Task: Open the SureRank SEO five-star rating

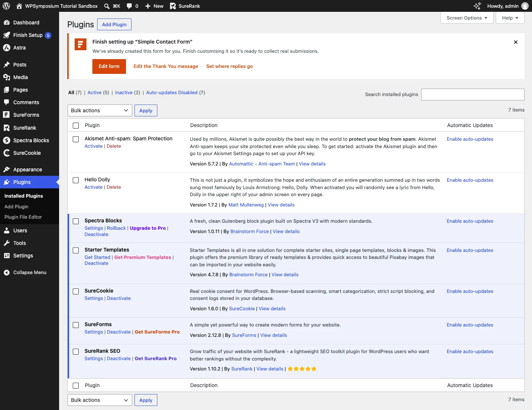Action: coord(302,369)
